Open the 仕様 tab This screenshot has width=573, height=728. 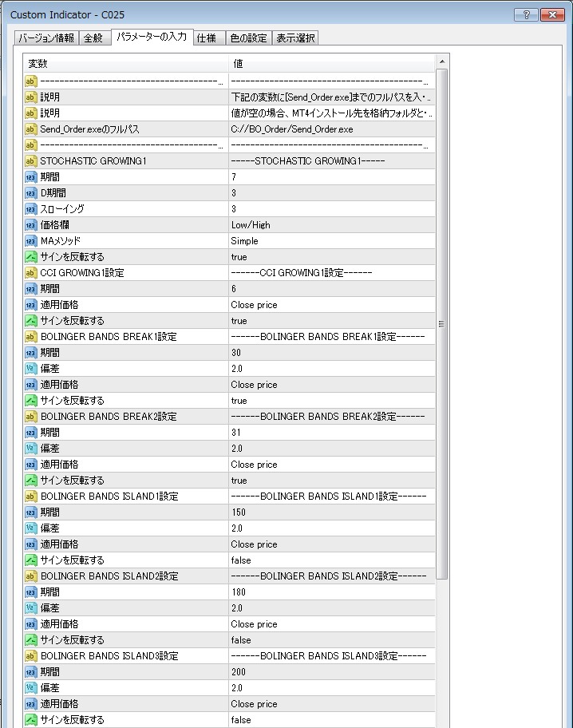coord(208,38)
